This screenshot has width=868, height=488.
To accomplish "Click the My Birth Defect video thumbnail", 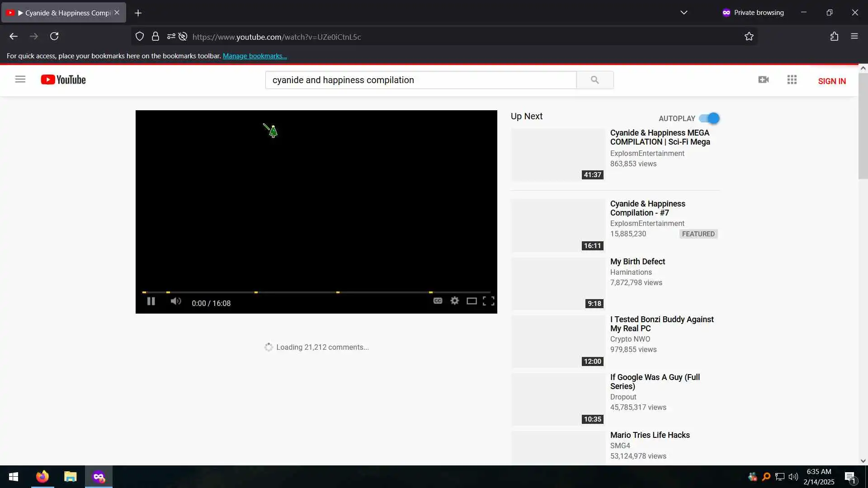I will tap(558, 284).
